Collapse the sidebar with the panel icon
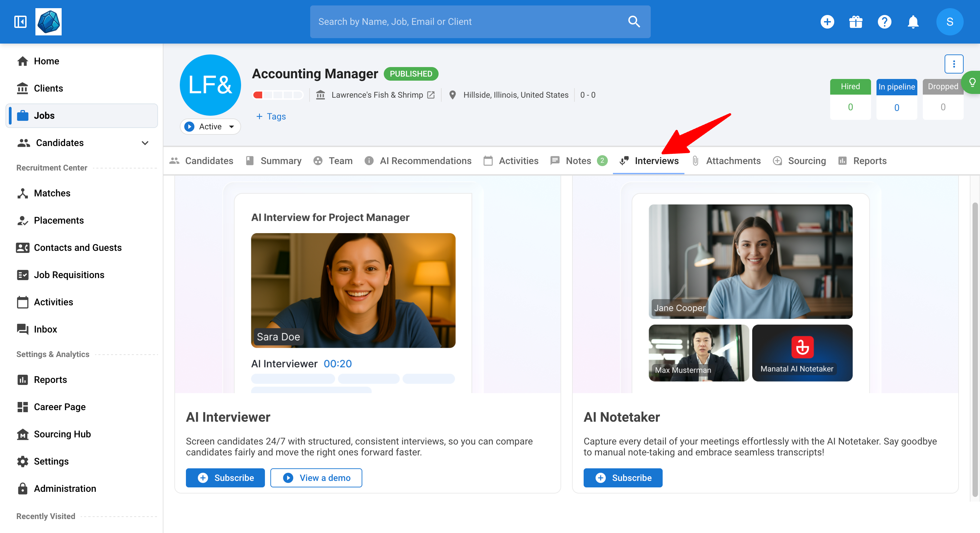 pyautogui.click(x=20, y=22)
